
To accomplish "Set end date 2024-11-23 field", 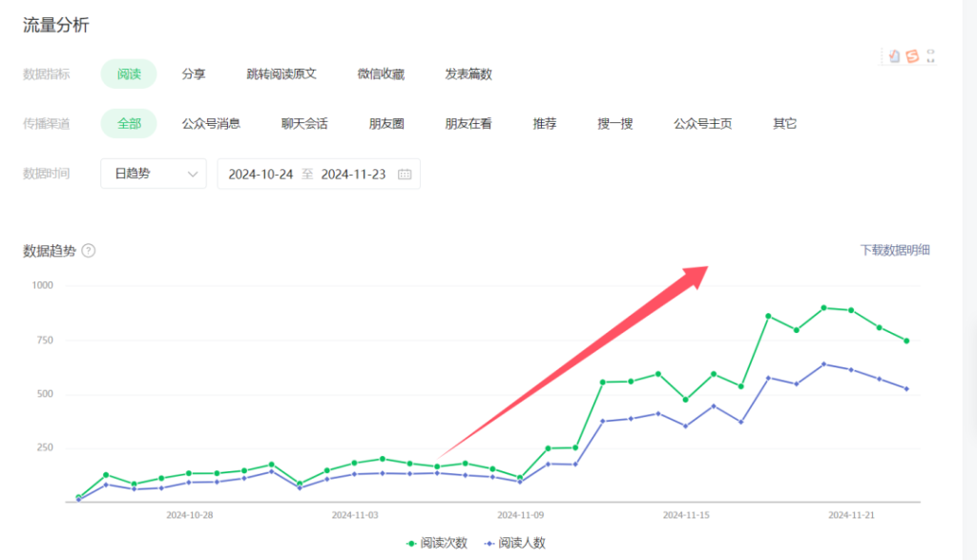I will [353, 175].
